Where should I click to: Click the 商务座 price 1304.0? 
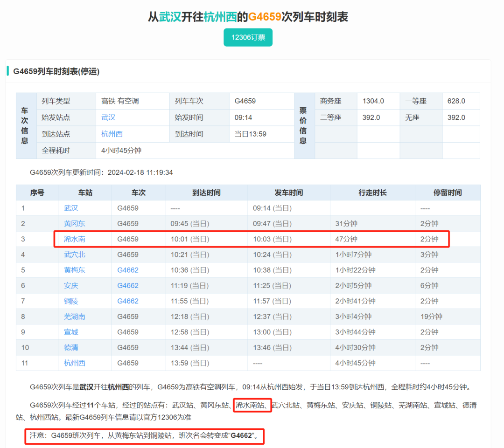373,101
